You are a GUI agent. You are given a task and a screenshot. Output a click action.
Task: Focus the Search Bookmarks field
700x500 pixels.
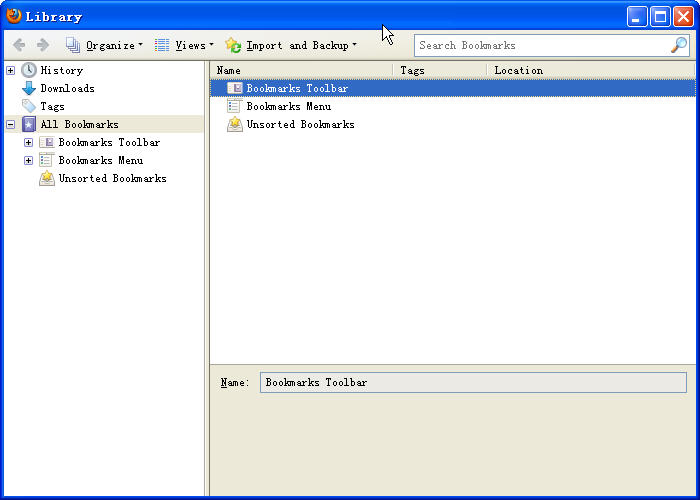click(540, 45)
